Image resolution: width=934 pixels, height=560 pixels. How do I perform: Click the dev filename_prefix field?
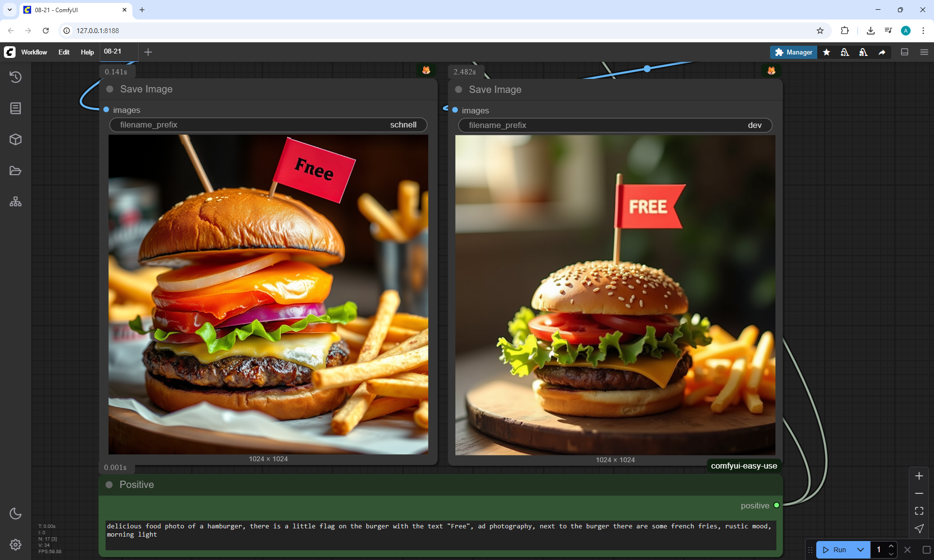pyautogui.click(x=615, y=125)
